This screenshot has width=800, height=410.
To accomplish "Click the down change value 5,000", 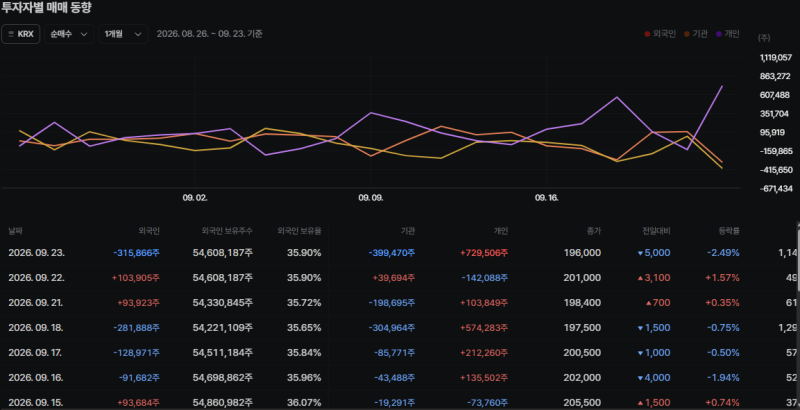I will (654, 253).
